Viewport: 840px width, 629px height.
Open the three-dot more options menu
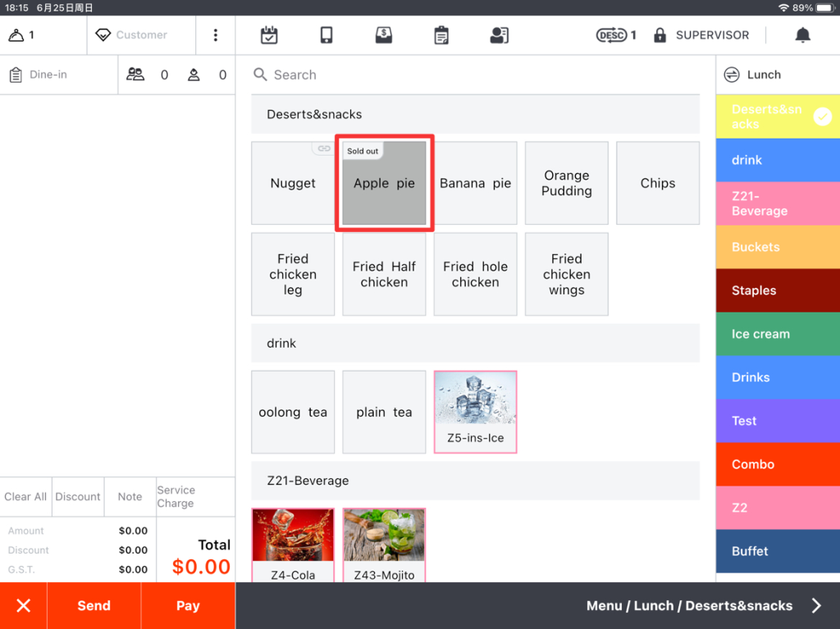[x=216, y=35]
